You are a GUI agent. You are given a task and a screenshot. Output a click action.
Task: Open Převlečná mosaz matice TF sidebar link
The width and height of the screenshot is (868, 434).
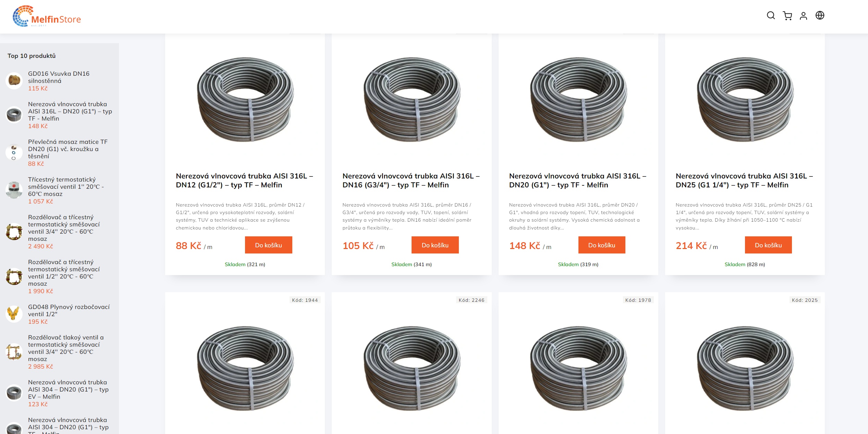coord(68,149)
